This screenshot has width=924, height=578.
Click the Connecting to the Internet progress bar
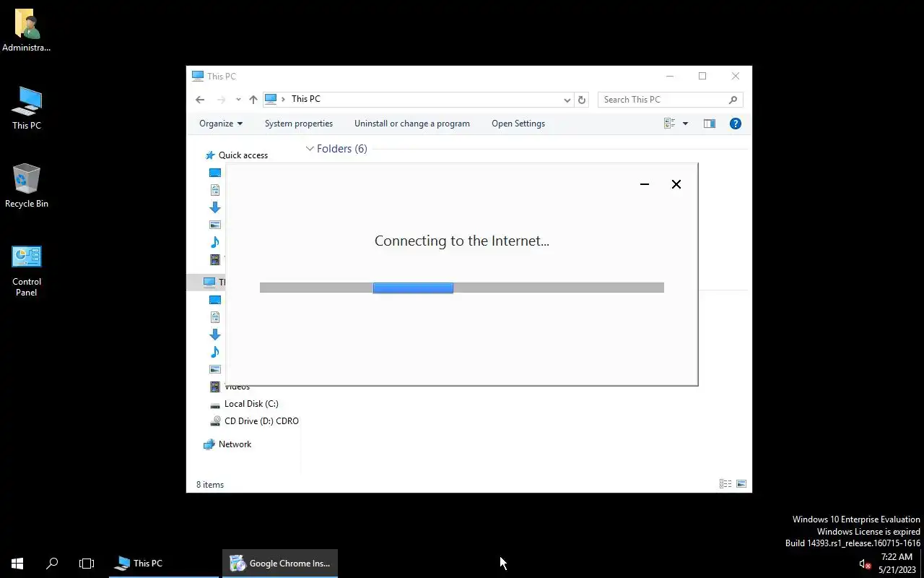pos(462,288)
